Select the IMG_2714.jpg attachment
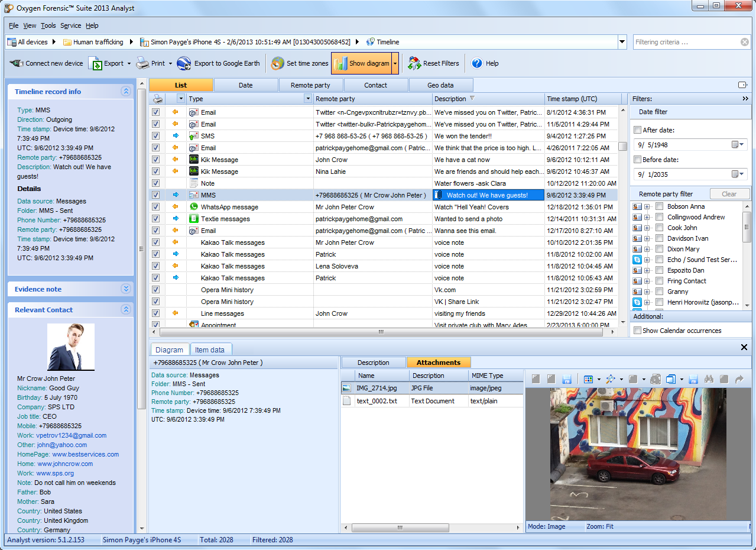The image size is (756, 550). [x=432, y=388]
